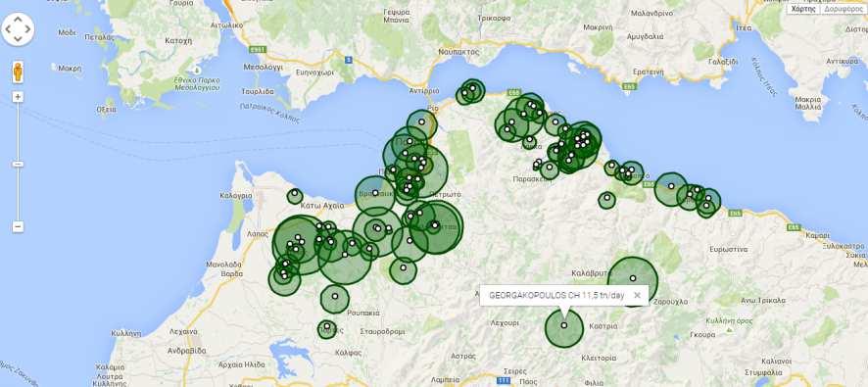Click the Ξυλόκαστρο town label
Screen dimensions: 868x387
pyautogui.click(x=843, y=245)
